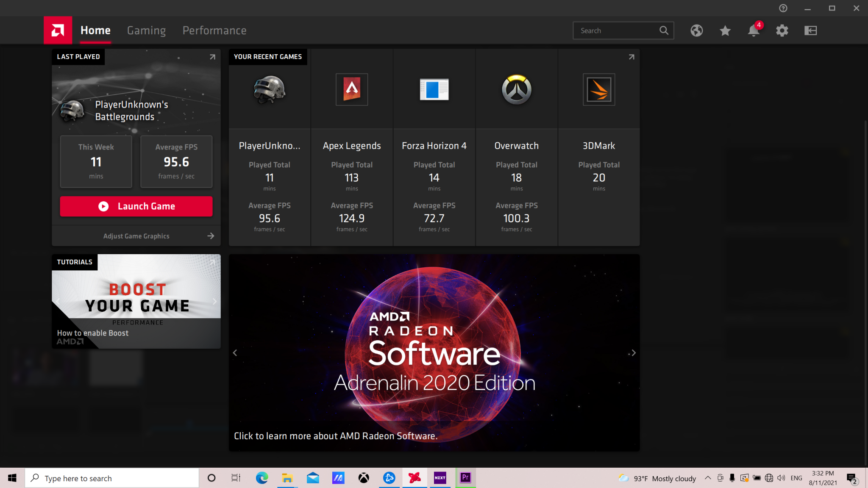Click the Apex Legends title text

pos(352,146)
